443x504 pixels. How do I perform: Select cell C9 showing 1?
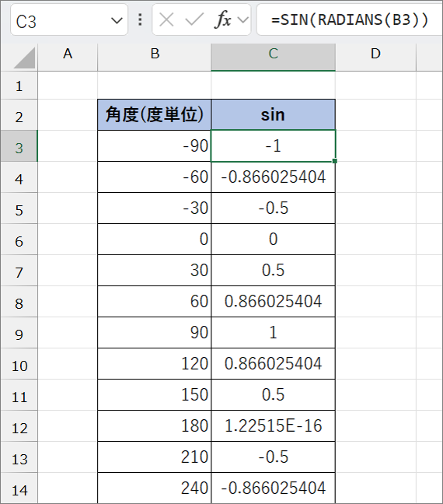(x=273, y=333)
